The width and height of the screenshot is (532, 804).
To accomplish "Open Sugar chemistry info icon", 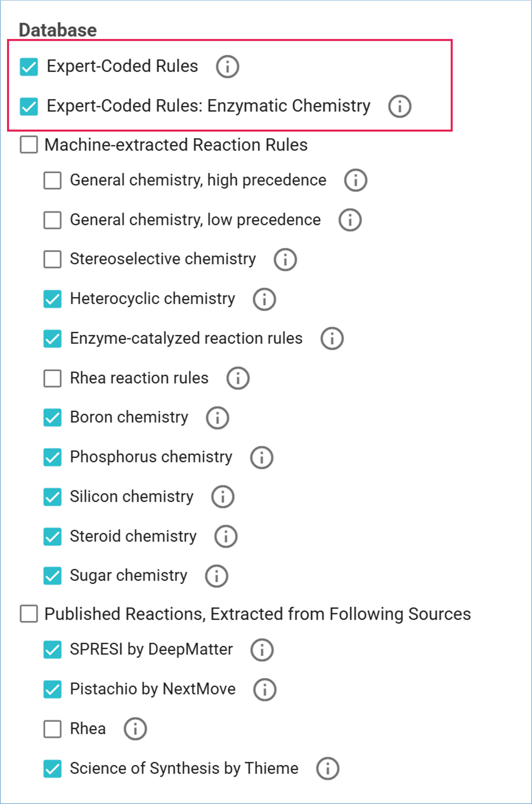I will (x=217, y=576).
